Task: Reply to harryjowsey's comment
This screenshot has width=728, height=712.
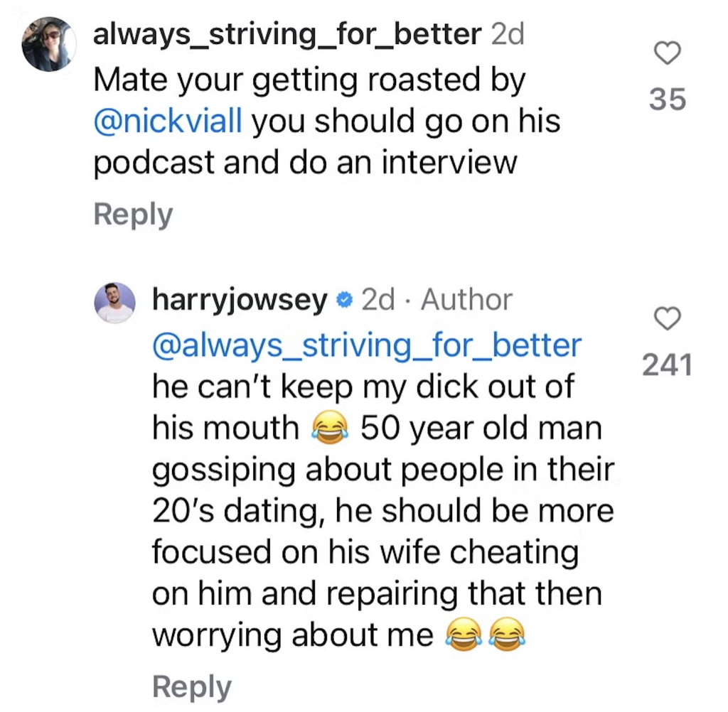Action: click(191, 686)
